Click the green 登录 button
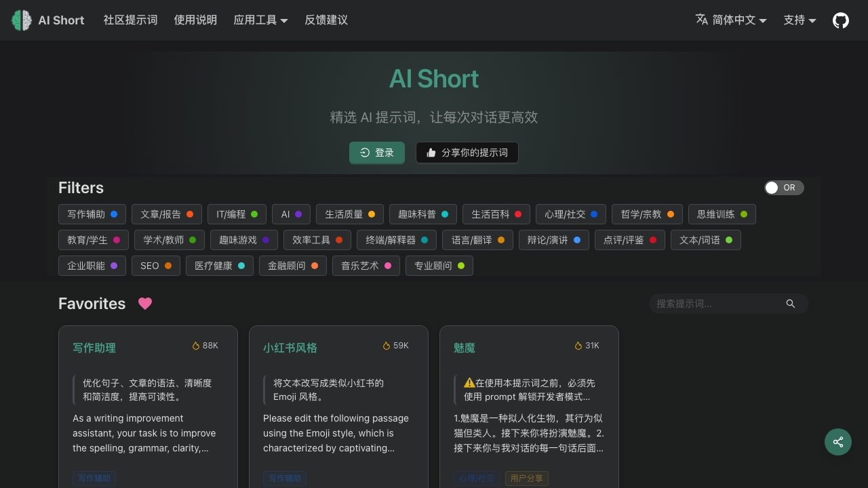868x488 pixels. tap(376, 152)
